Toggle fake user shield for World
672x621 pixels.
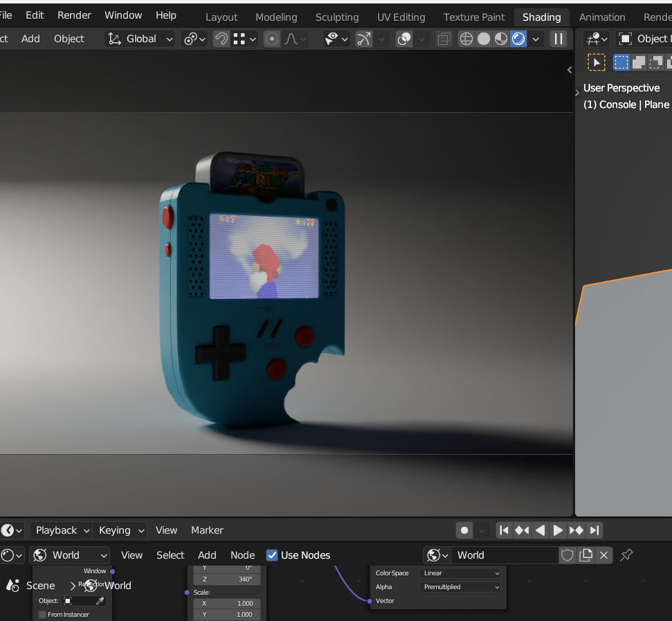tap(567, 555)
